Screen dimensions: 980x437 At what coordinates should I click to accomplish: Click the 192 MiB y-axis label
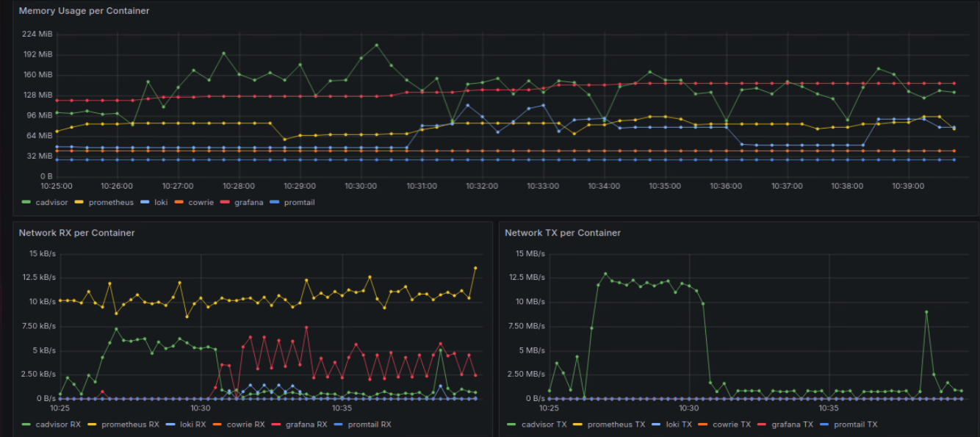pos(38,54)
